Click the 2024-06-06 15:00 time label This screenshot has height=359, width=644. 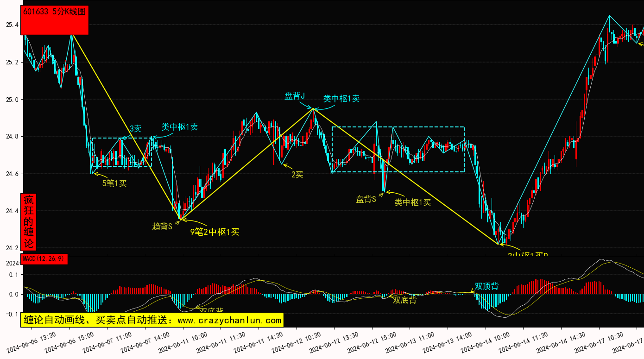69,342
